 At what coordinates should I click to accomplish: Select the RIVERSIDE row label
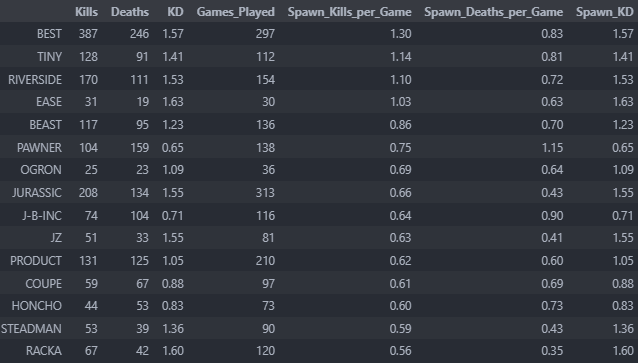[35, 79]
